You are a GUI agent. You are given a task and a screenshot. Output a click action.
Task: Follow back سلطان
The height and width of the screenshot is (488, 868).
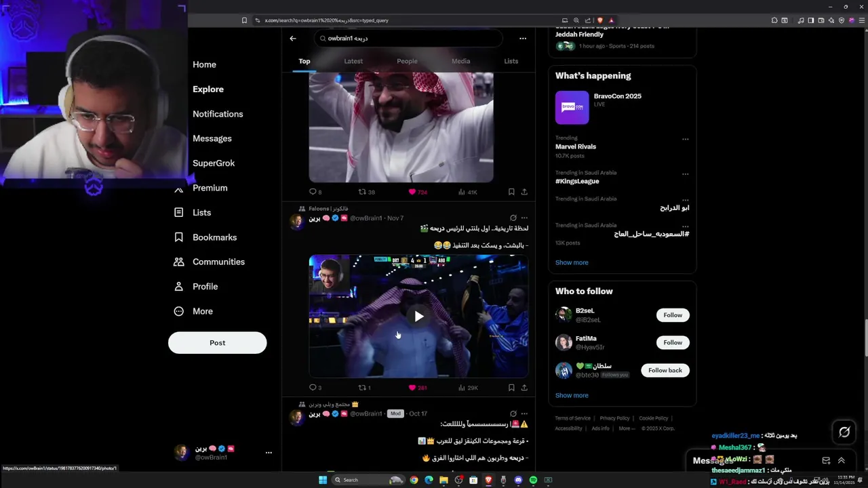coord(665,370)
